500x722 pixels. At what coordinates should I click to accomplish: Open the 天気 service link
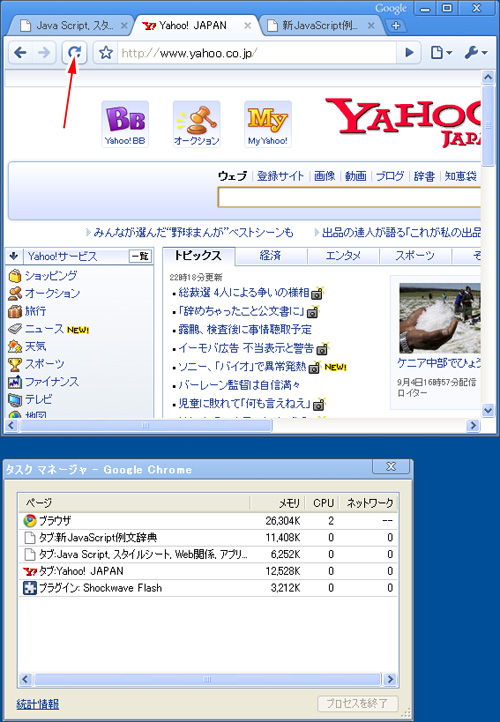click(x=35, y=346)
